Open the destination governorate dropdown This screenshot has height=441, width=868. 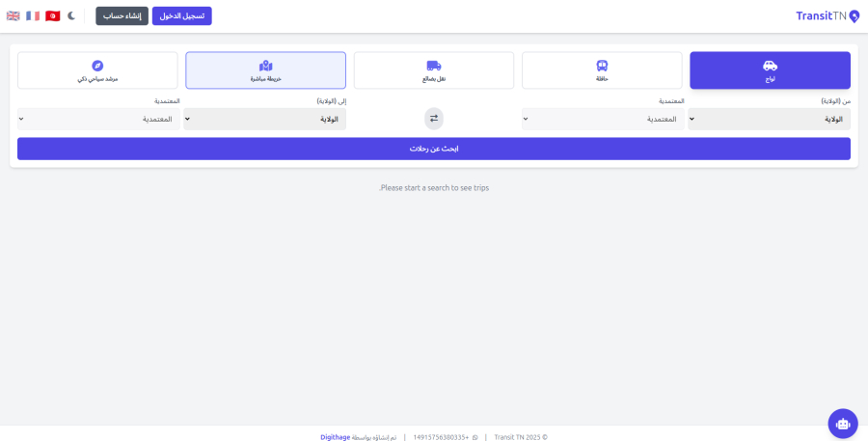(x=265, y=120)
